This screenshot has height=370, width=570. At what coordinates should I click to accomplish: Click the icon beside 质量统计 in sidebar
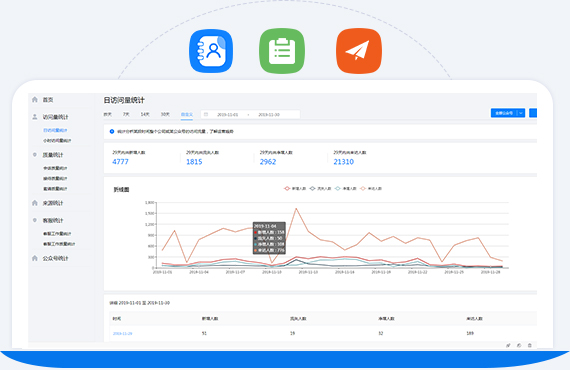[x=35, y=154]
